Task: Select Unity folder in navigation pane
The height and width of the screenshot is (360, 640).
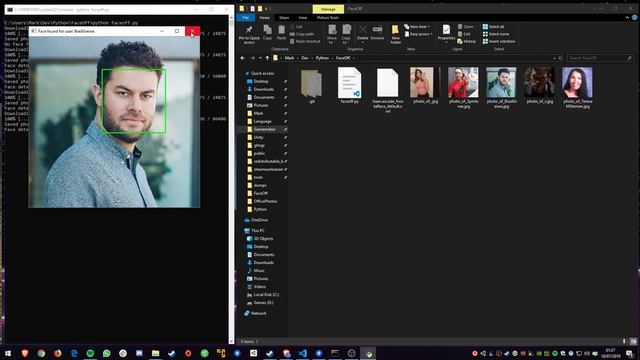Action: pyautogui.click(x=258, y=137)
